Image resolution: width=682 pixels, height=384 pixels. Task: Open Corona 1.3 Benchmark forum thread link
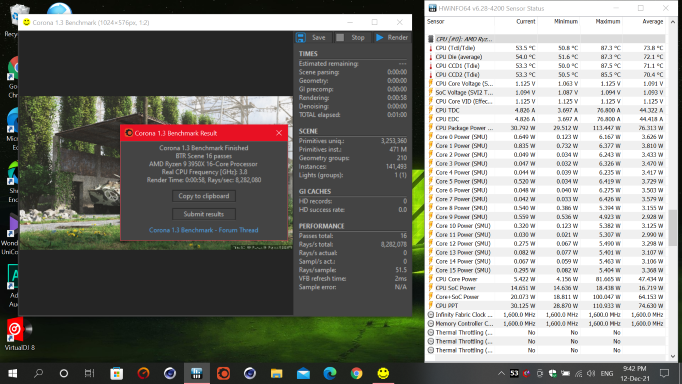[x=204, y=230]
